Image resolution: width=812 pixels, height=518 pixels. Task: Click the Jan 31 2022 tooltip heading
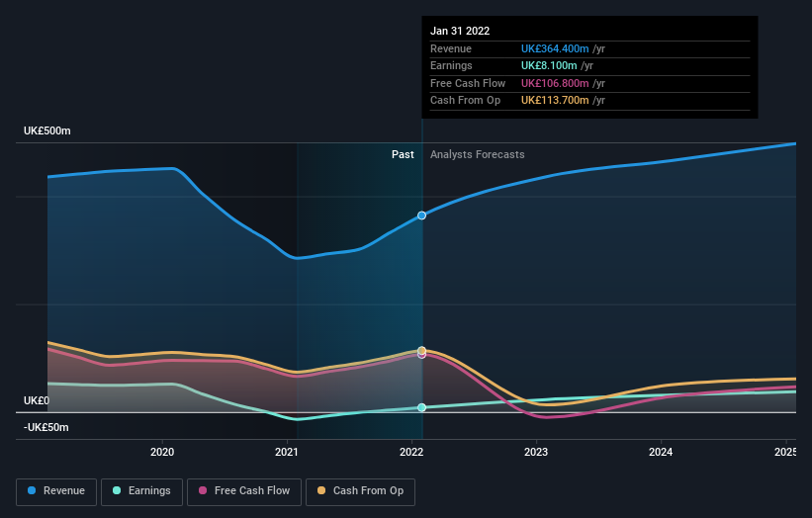(460, 32)
